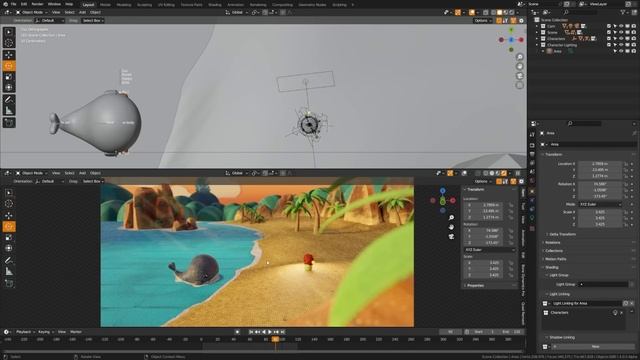This screenshot has height=360, width=640.
Task: Open the Tool properties tab icon
Action: coord(532,134)
